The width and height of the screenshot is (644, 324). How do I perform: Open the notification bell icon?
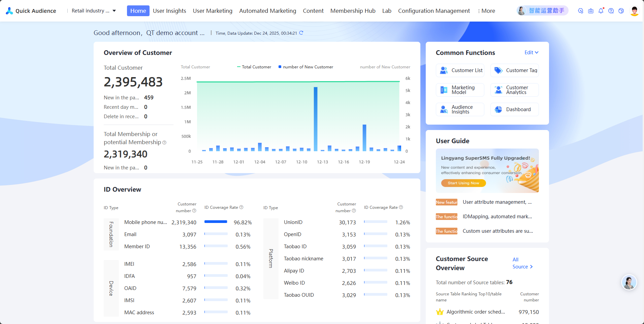coord(601,11)
